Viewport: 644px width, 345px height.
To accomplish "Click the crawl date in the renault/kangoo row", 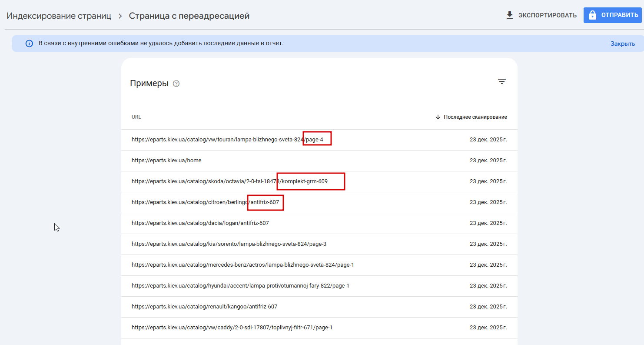I will pyautogui.click(x=488, y=307).
